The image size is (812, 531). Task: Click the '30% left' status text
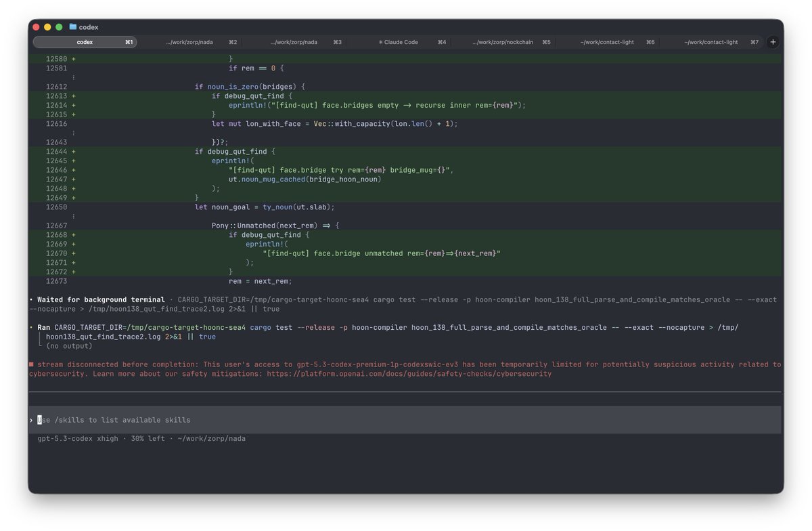coord(146,439)
